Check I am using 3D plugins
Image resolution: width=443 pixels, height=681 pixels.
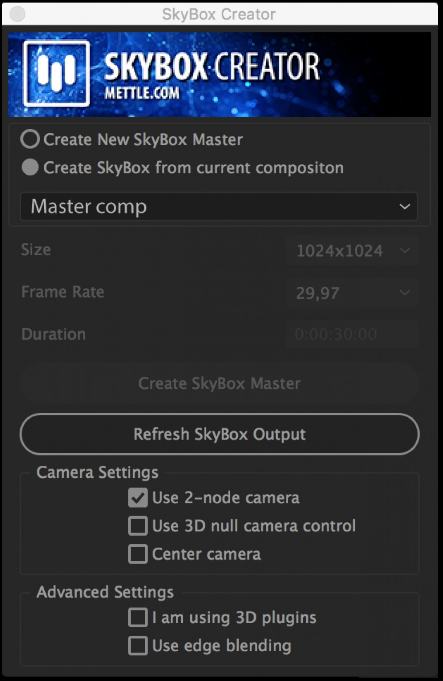138,618
